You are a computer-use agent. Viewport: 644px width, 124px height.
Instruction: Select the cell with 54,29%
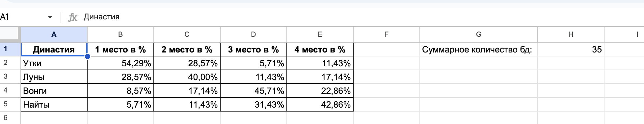(x=121, y=63)
